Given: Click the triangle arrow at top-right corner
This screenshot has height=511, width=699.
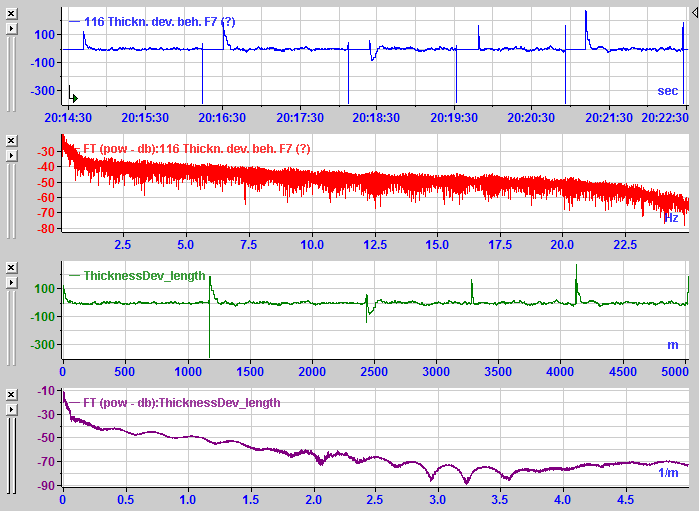Looking at the screenshot, I should 695,12.
